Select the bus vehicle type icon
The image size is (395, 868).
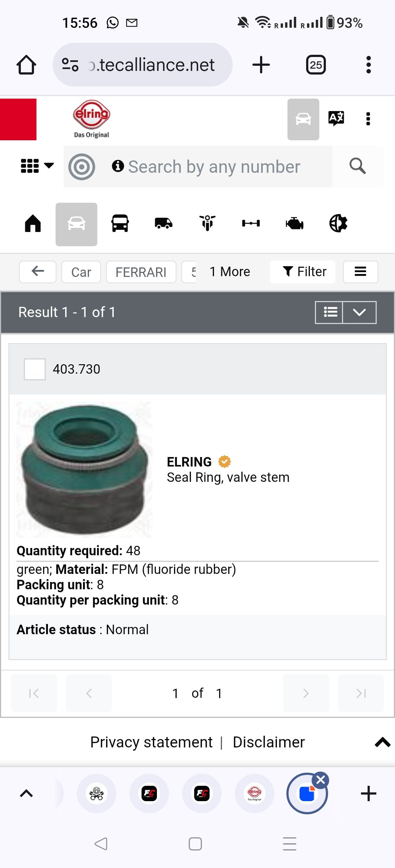(120, 223)
